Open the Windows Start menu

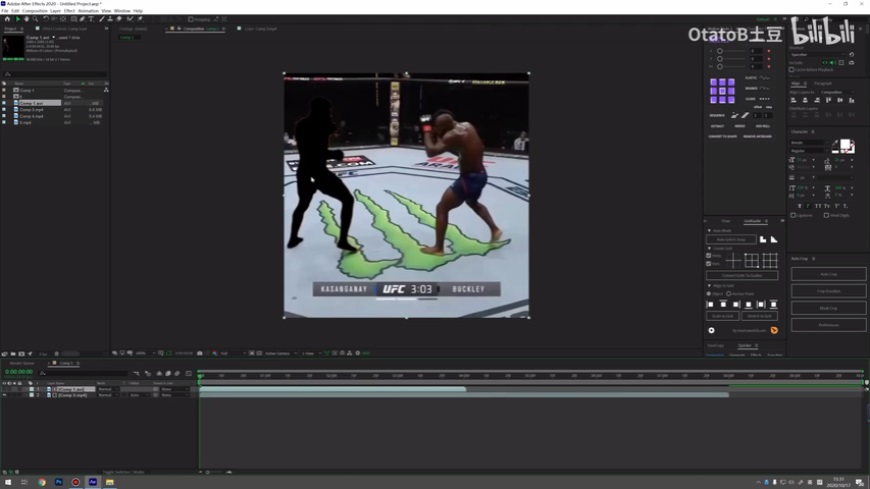(8, 482)
